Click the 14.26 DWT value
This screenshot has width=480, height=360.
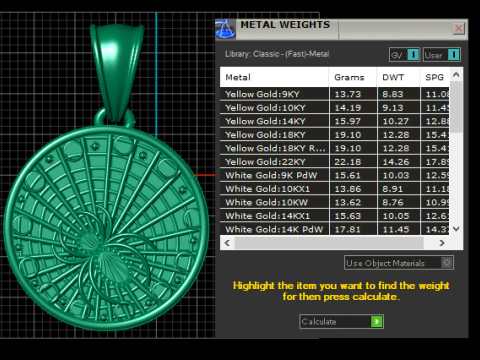[x=396, y=162]
